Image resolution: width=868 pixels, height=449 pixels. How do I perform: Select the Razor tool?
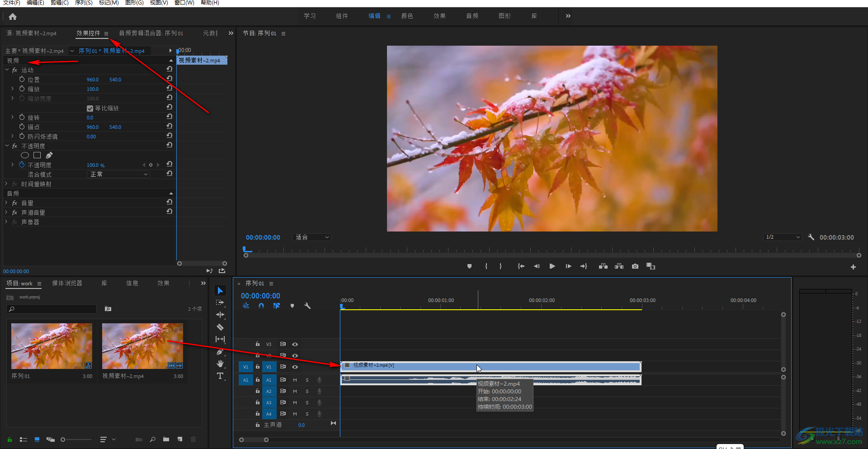click(220, 327)
